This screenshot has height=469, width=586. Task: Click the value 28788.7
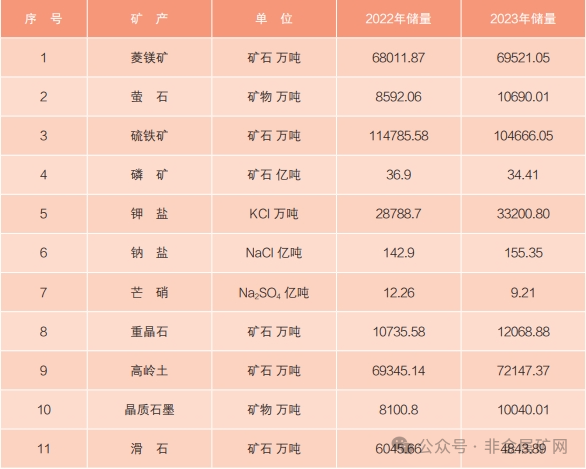coord(398,214)
